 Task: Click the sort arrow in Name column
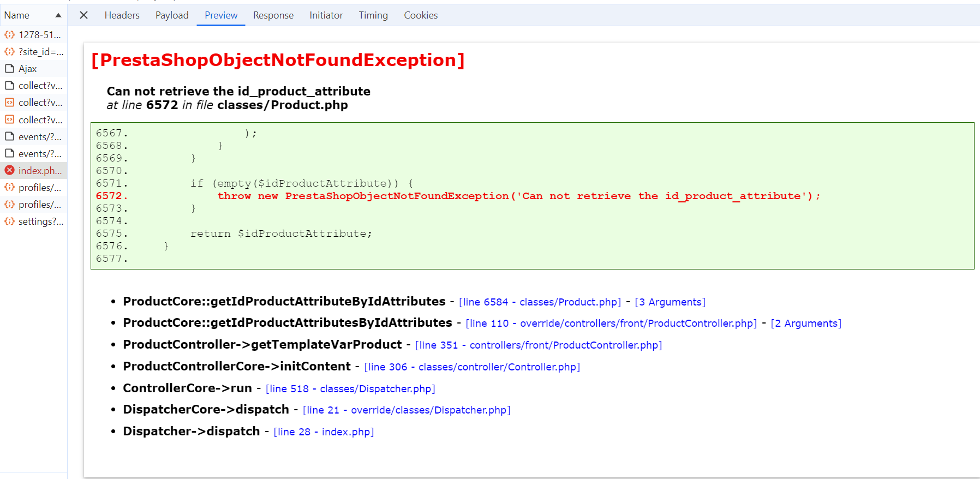click(58, 15)
